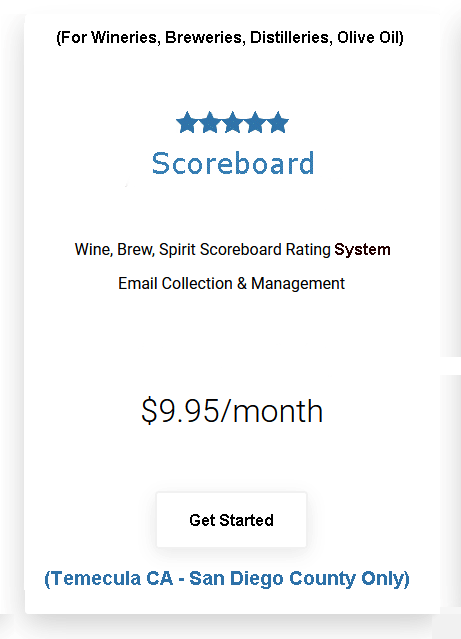The width and height of the screenshot is (461, 639).
Task: Click the second blue rating star
Action: [x=210, y=122]
